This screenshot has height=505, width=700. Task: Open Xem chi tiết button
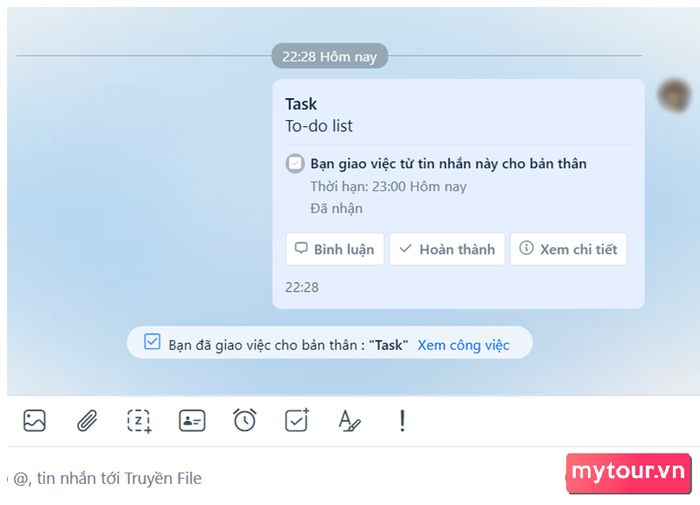tap(568, 249)
